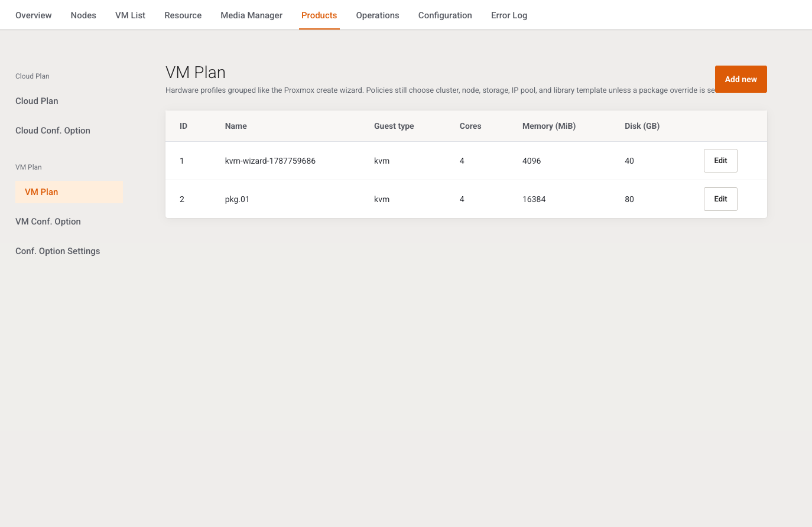This screenshot has width=812, height=527.
Task: Click the 4096 memory value
Action: coord(531,161)
